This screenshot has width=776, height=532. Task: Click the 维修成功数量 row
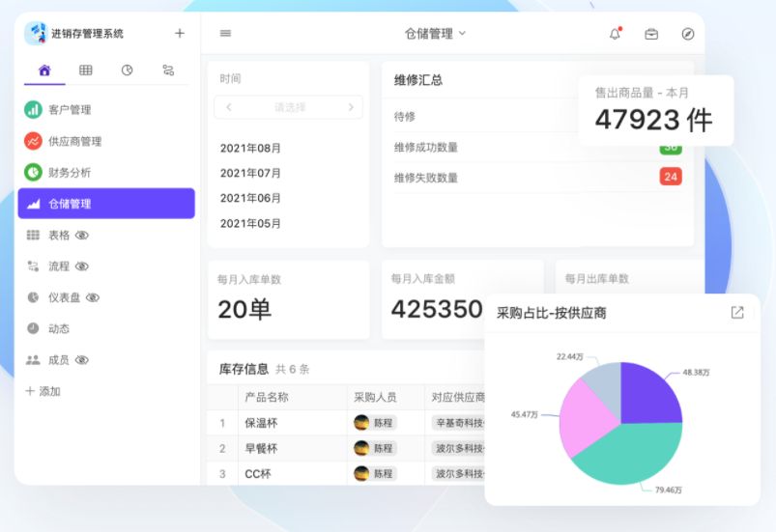point(538,148)
